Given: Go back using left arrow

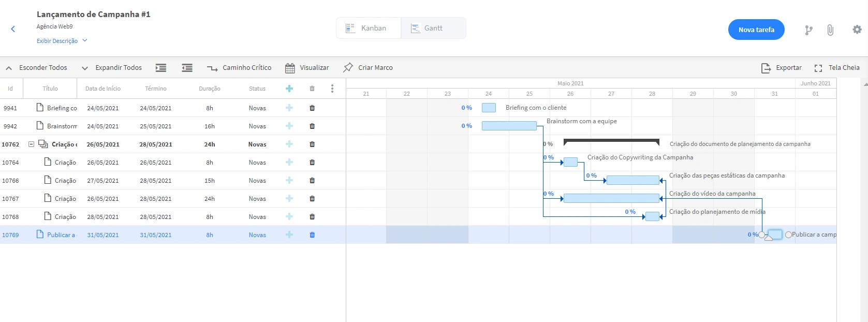Looking at the screenshot, I should coord(13,29).
